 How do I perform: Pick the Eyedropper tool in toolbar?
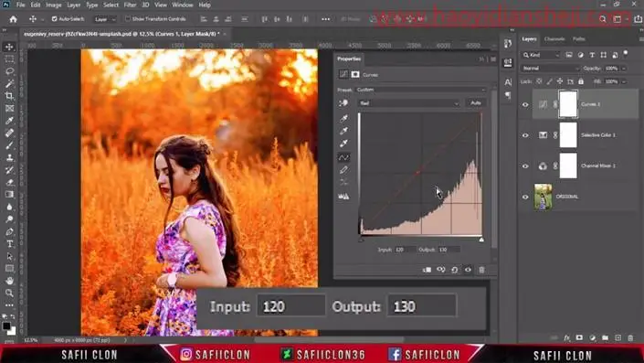coord(9,121)
